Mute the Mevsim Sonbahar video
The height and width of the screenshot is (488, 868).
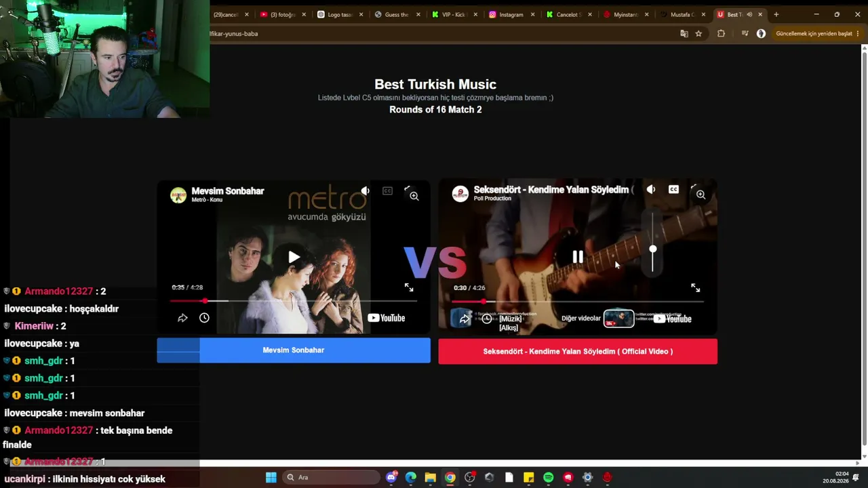click(366, 191)
